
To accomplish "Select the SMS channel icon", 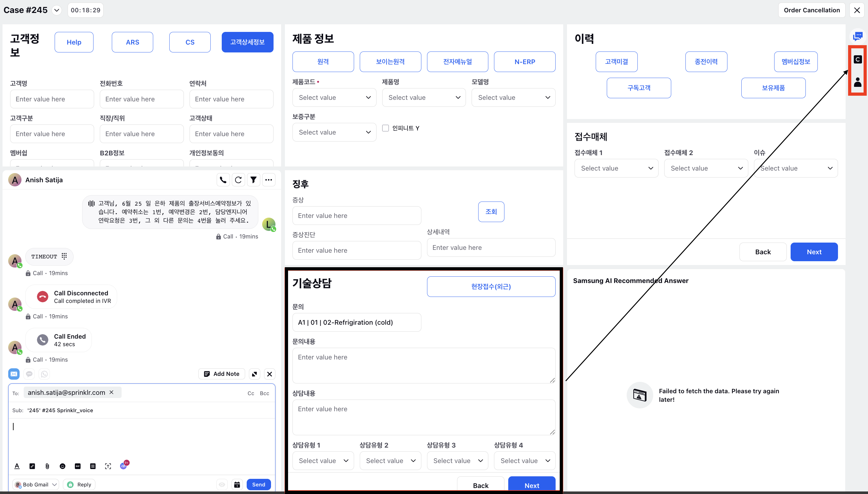I will (29, 374).
